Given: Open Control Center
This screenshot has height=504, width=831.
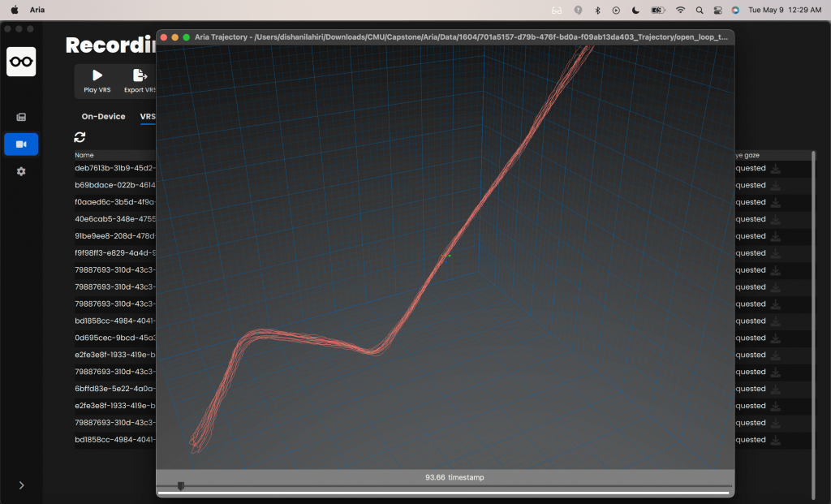Looking at the screenshot, I should [x=717, y=10].
